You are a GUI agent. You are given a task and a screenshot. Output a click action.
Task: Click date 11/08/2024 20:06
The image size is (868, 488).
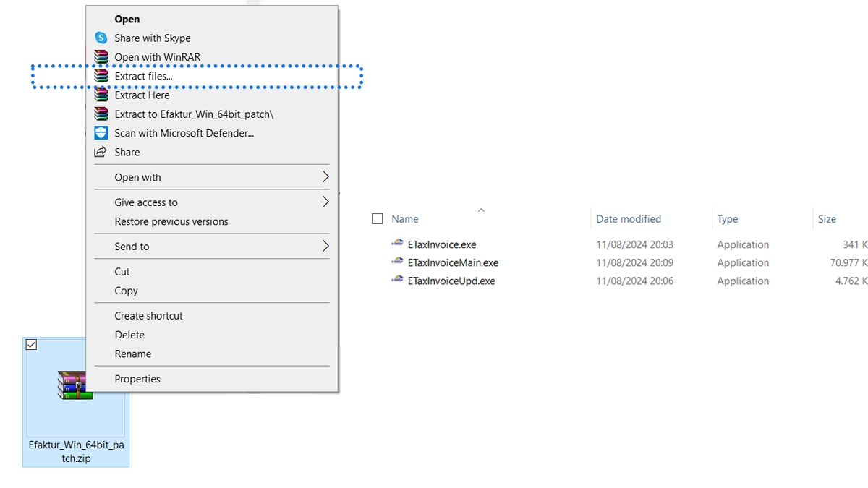(634, 281)
